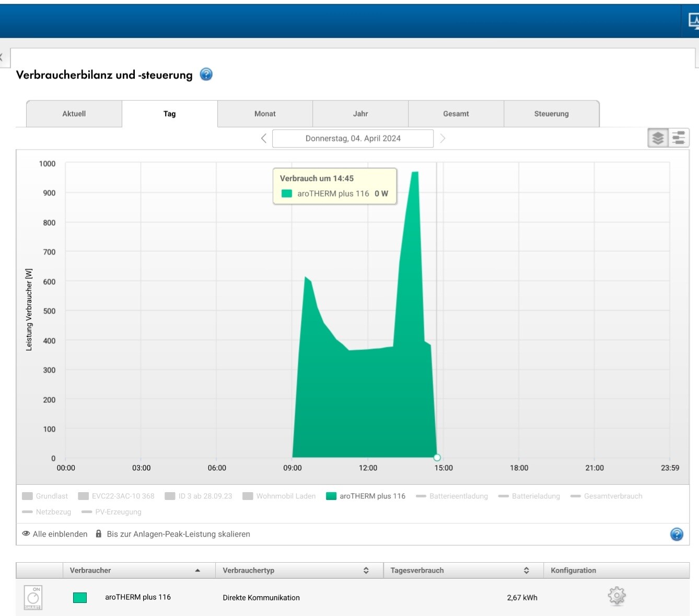Screen dimensions: 699x616
Task: Switch to the bar lines chart view icon
Action: coord(679,138)
